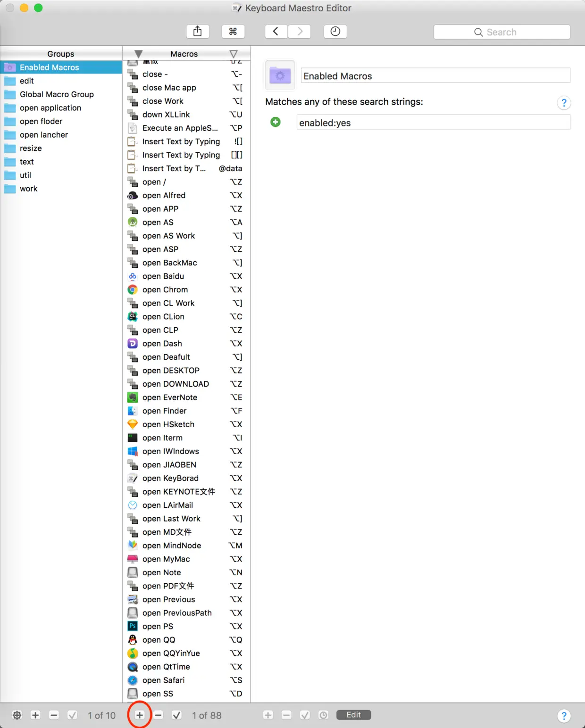Viewport: 585px width, 728px height.
Task: Select the down XLLink macro
Action: 186,115
